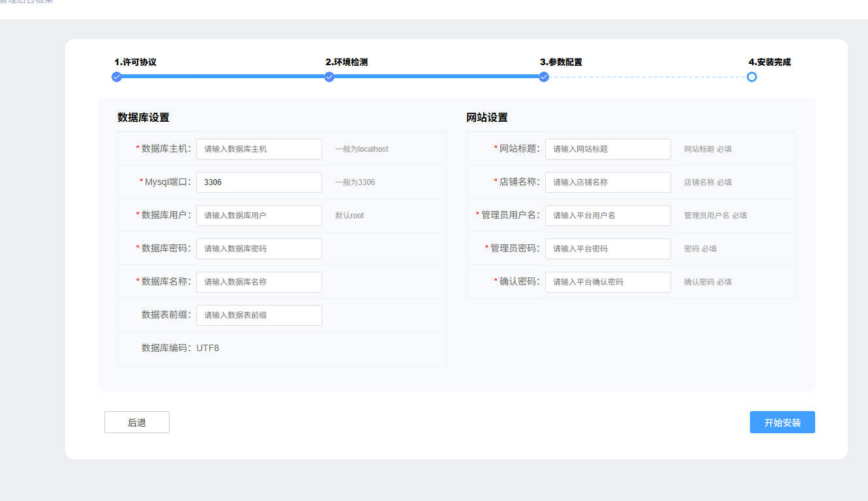Image resolution: width=868 pixels, height=501 pixels.
Task: Click the 参数配置 step checkmark icon
Action: pos(544,77)
